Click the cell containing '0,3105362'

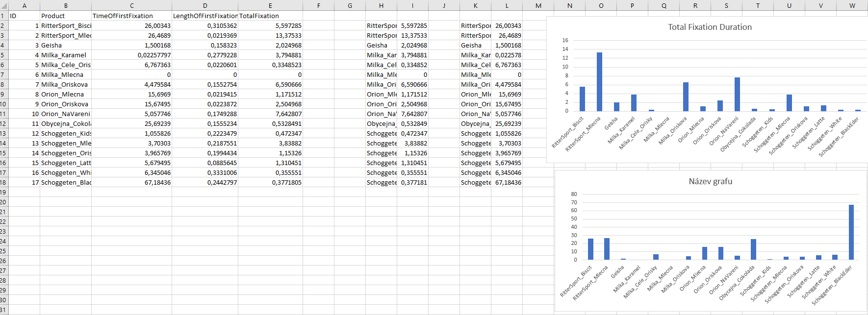click(x=205, y=25)
